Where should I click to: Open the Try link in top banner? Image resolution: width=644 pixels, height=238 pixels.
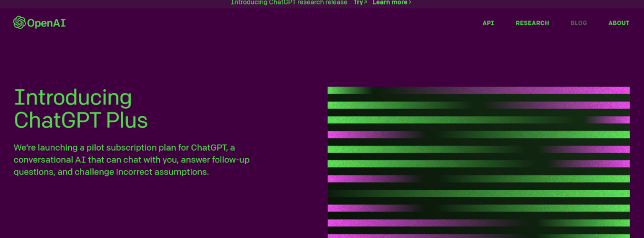click(358, 3)
